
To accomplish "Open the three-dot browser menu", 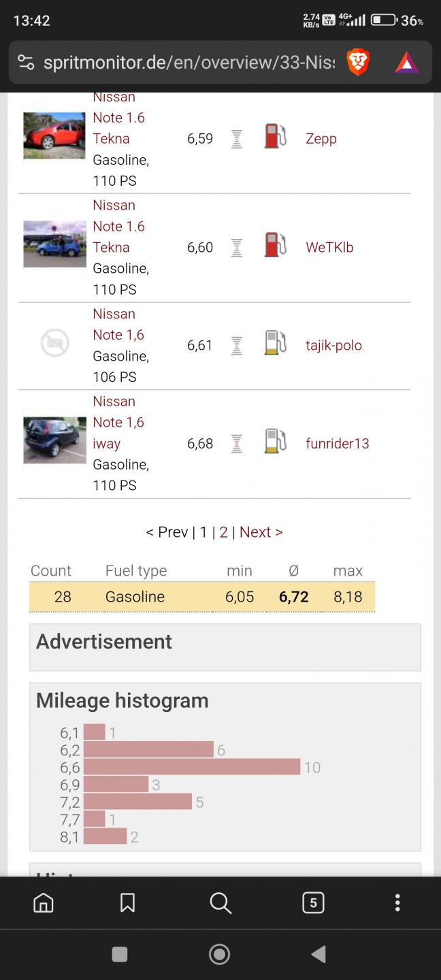I will (397, 902).
